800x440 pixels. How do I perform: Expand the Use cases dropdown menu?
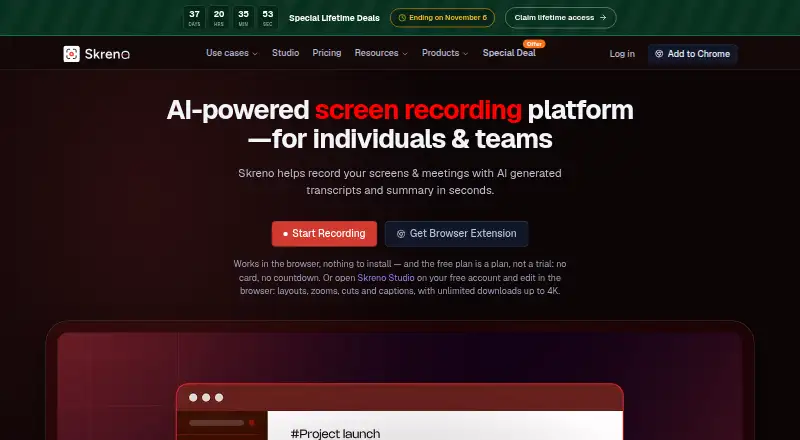[x=232, y=53]
